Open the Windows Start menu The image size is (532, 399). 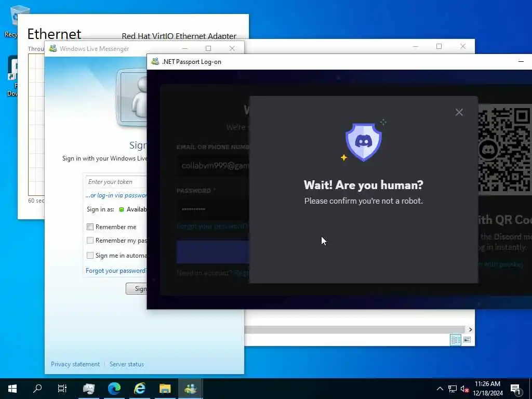[12, 389]
